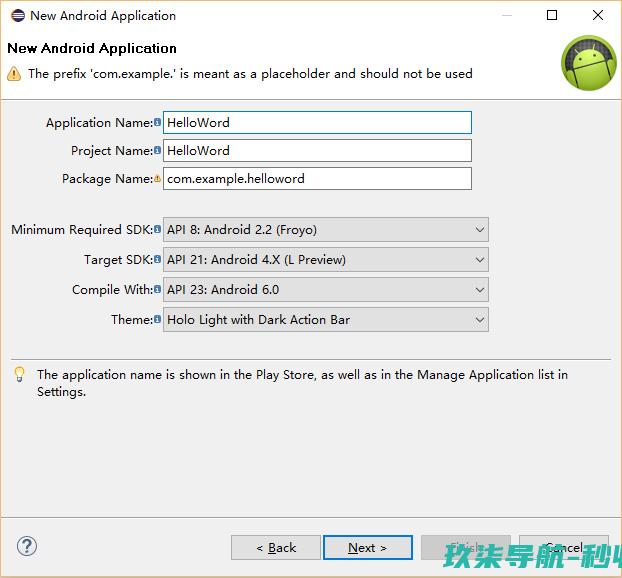Click the bold 'New Android Application' heading
The height and width of the screenshot is (578, 622).
click(92, 48)
